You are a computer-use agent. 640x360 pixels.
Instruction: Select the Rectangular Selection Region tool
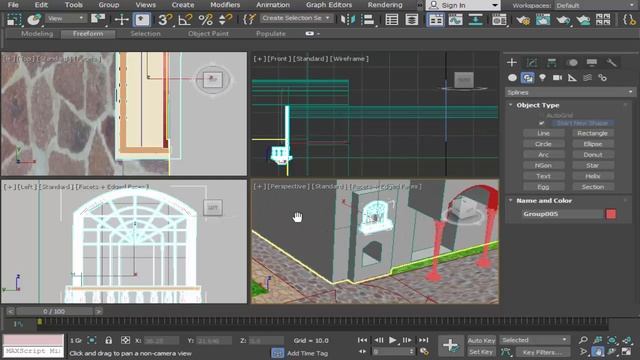[x=14, y=19]
